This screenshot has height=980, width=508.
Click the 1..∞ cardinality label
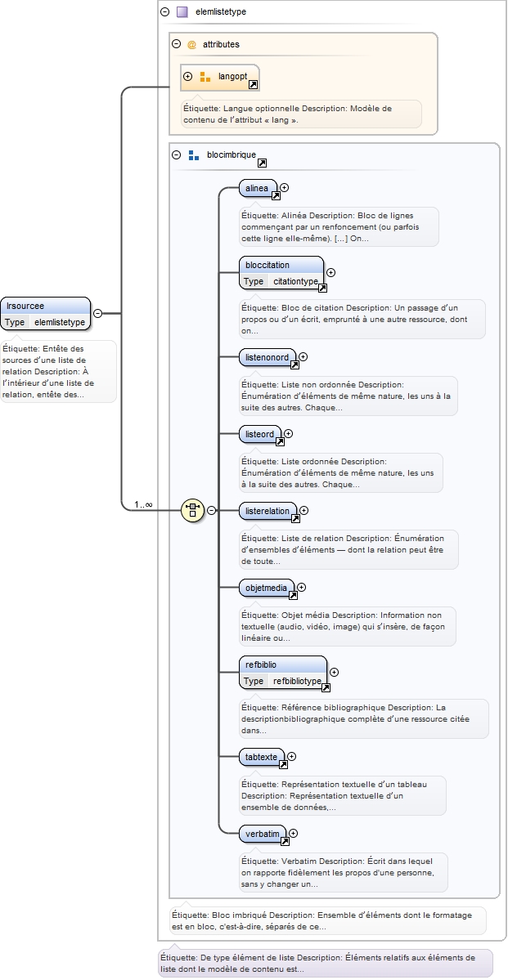[x=143, y=504]
